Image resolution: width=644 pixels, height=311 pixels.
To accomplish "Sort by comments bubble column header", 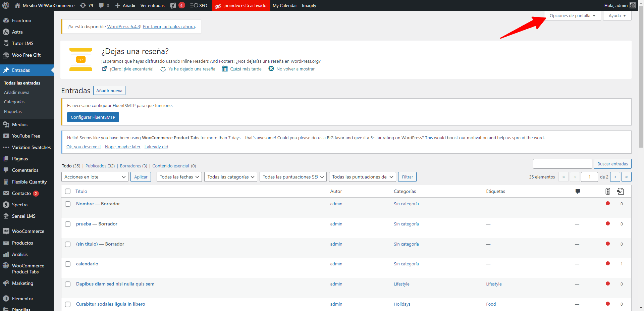I will click(578, 191).
